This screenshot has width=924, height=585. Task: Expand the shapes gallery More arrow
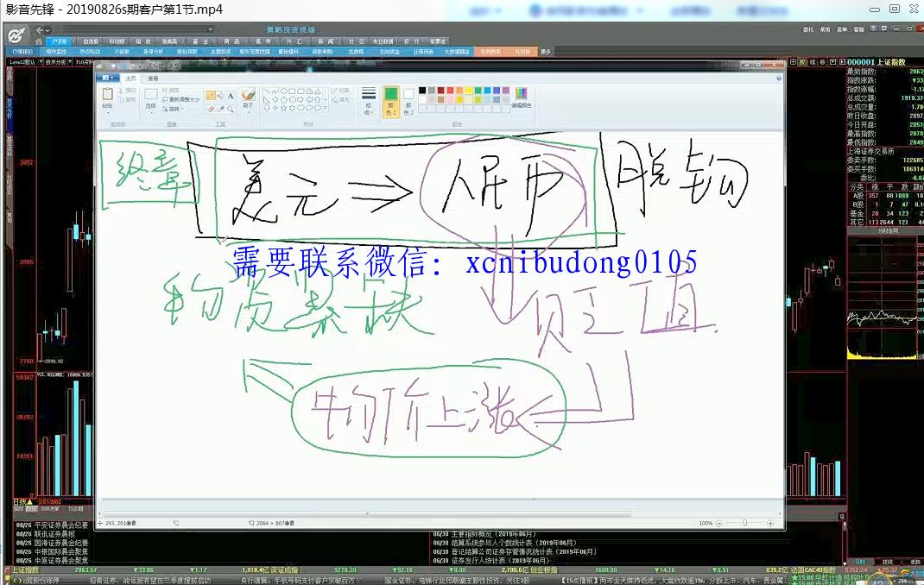click(x=326, y=108)
